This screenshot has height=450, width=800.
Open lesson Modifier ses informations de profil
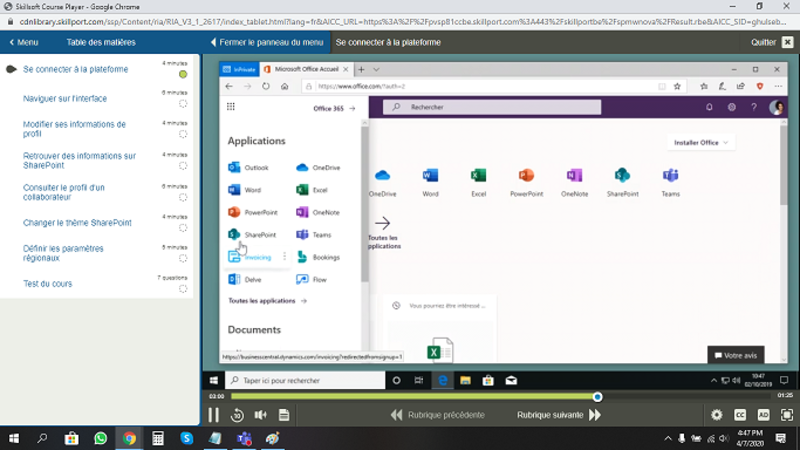click(x=74, y=129)
